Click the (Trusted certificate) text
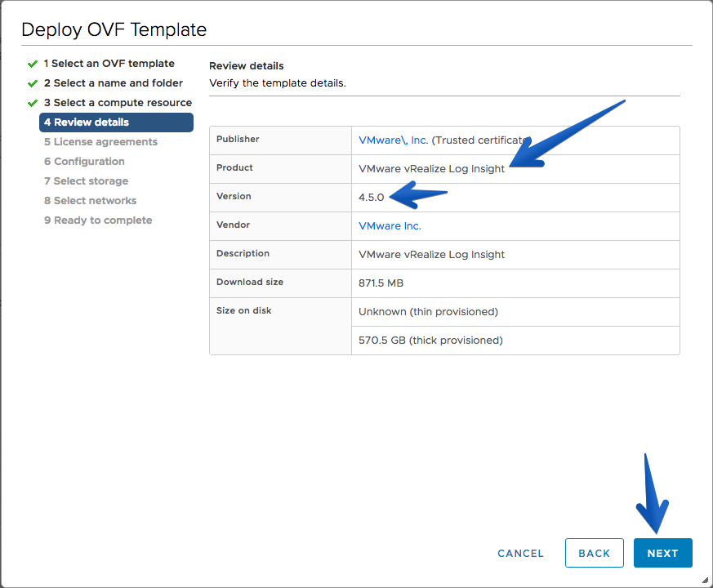The width and height of the screenshot is (713, 588). (481, 140)
